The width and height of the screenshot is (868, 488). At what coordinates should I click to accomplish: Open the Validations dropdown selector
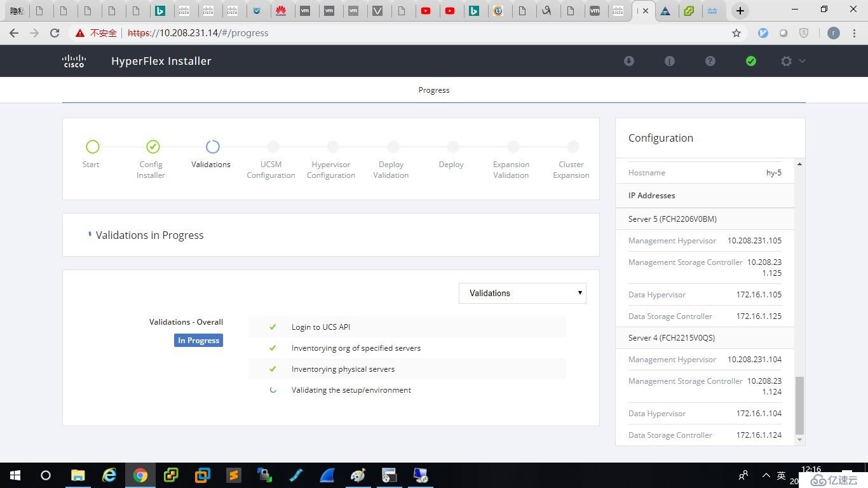522,293
